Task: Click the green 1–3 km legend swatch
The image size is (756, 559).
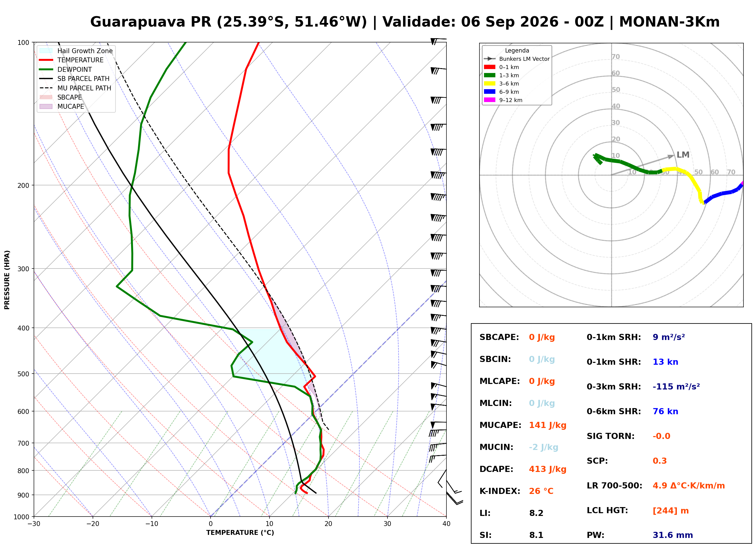Action: coord(489,75)
